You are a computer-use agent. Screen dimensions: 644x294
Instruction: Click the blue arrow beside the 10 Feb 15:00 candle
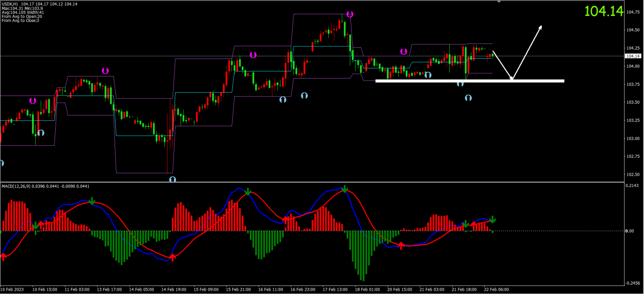(x=41, y=133)
